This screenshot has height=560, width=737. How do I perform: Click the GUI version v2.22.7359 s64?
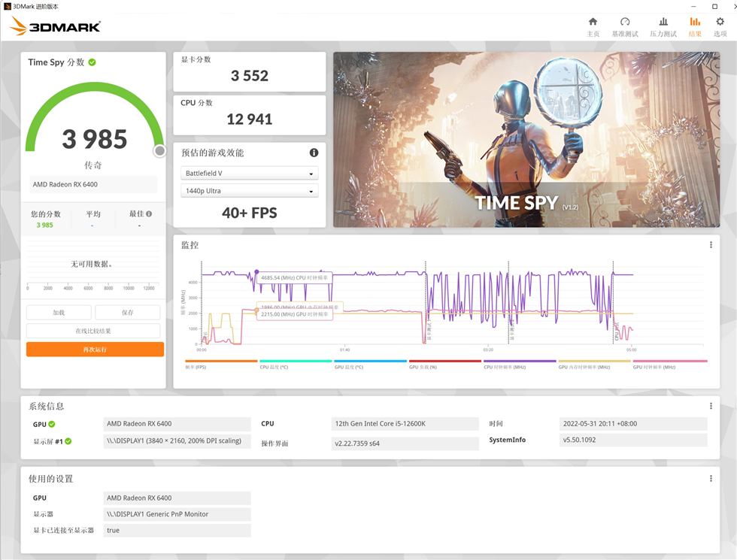405,443
